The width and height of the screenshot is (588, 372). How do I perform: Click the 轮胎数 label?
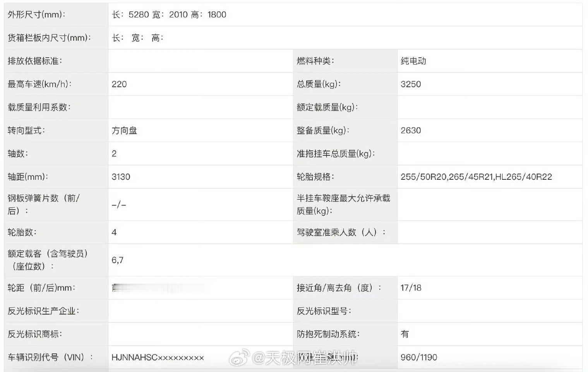coord(22,232)
